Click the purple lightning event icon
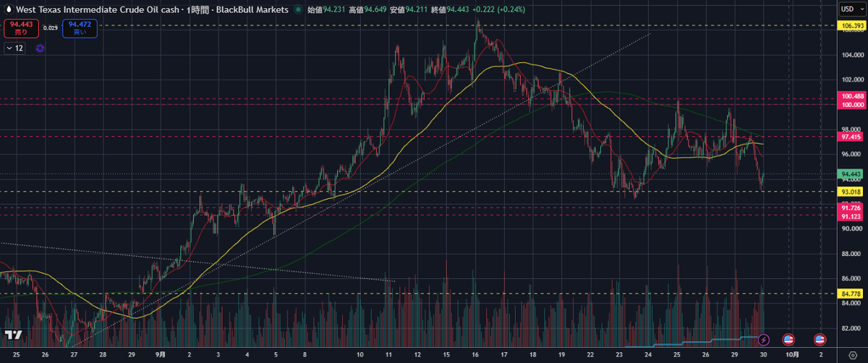868x363 pixels. pyautogui.click(x=765, y=339)
